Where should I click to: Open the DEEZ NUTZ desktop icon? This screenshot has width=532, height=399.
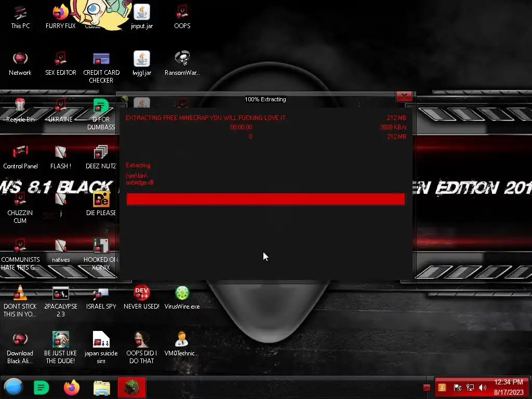click(x=101, y=157)
